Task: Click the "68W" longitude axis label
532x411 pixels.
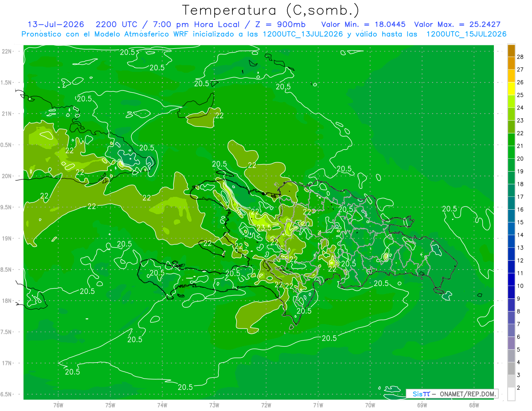Action: point(474,405)
